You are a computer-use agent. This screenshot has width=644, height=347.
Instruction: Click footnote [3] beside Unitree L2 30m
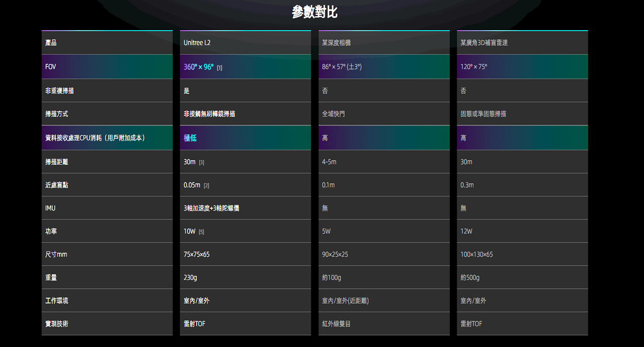pos(201,162)
